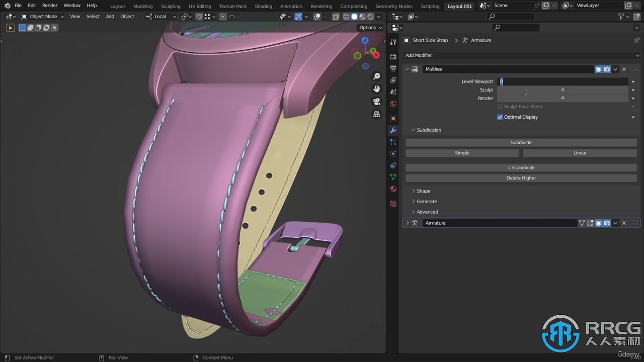Toggle Optimal Display checkbox

coord(500,117)
